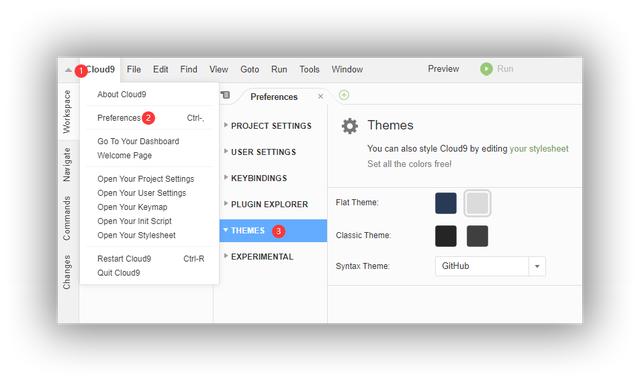Open the Cloud9 menu
The image size is (640, 381).
100,69
